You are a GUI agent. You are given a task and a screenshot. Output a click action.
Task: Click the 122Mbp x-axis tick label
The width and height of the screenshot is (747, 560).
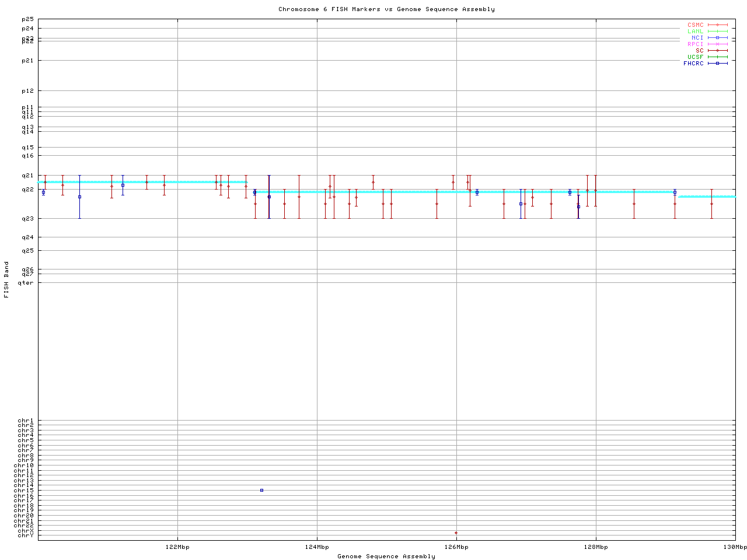177,547
